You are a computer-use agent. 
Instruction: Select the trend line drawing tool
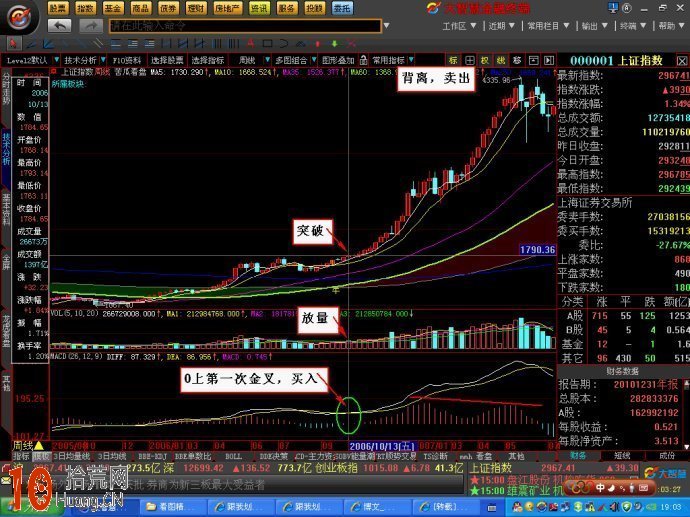click(x=31, y=44)
